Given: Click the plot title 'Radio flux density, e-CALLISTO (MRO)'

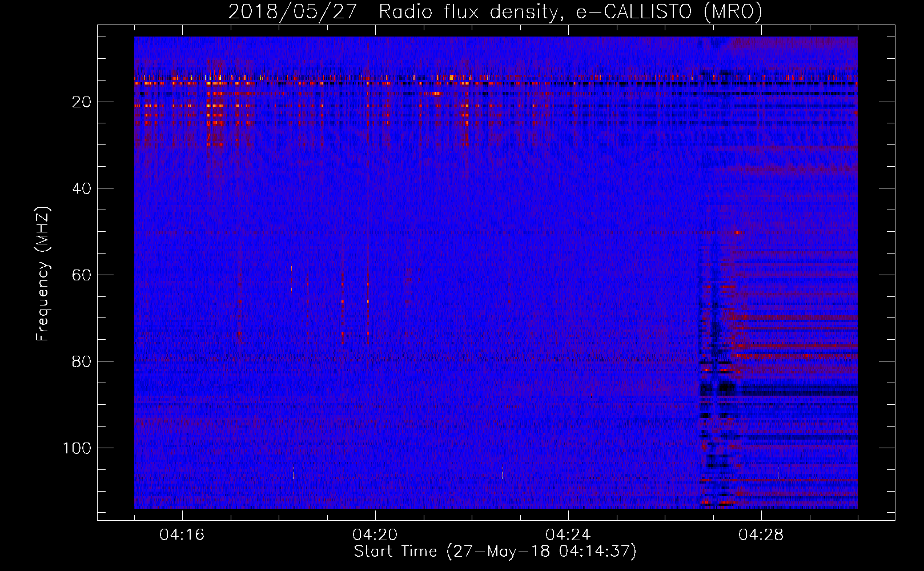Looking at the screenshot, I should (571, 12).
